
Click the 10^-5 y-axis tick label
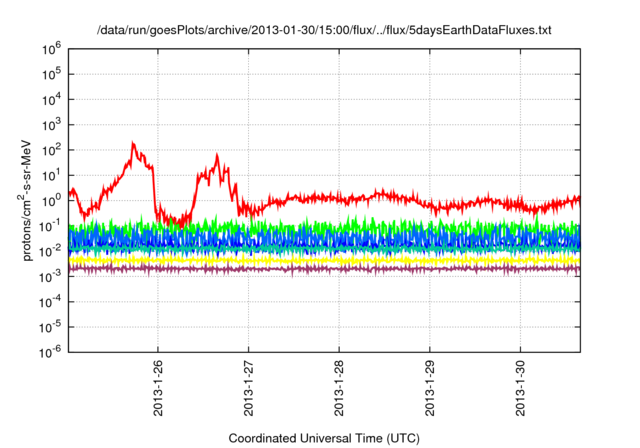[x=51, y=328]
